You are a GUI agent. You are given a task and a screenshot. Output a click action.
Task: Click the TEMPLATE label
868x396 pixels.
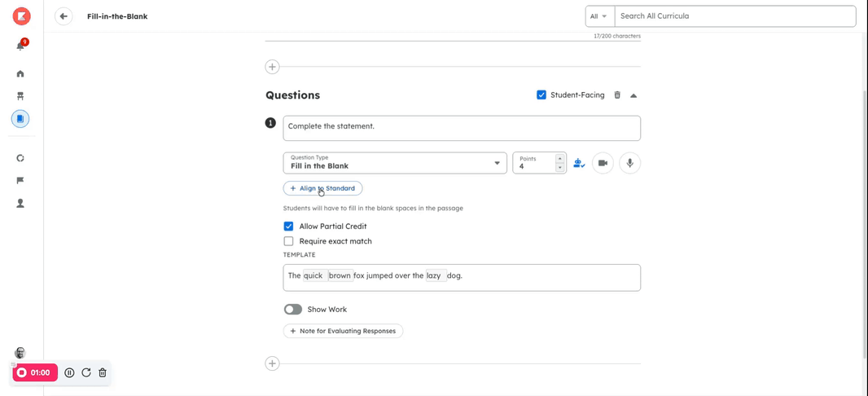pos(299,255)
